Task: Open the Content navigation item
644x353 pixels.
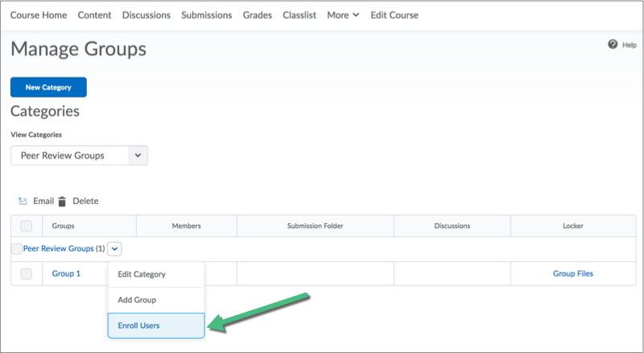Action: click(94, 15)
